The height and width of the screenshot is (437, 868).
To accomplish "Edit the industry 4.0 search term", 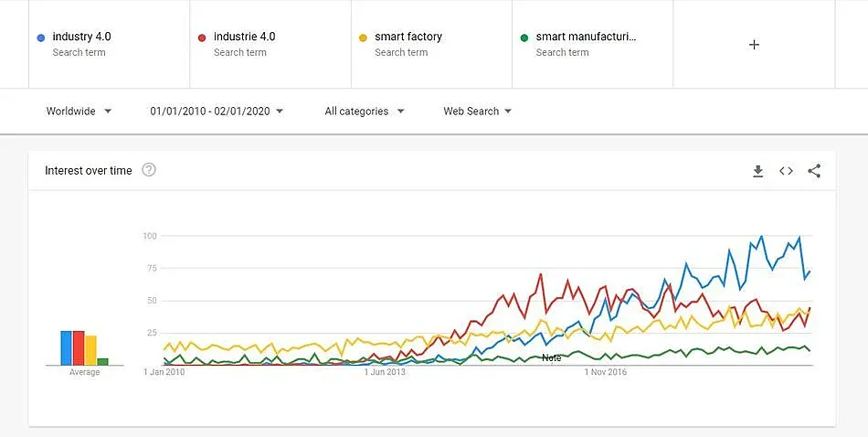I will click(x=81, y=37).
